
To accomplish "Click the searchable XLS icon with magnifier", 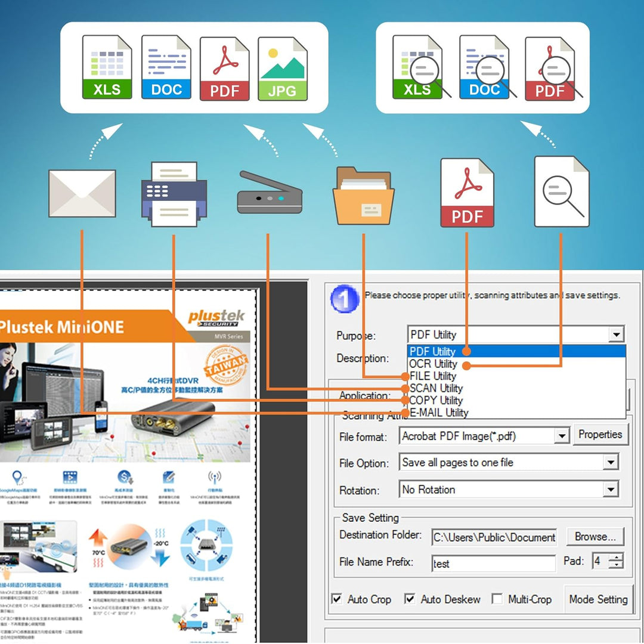I will [419, 67].
